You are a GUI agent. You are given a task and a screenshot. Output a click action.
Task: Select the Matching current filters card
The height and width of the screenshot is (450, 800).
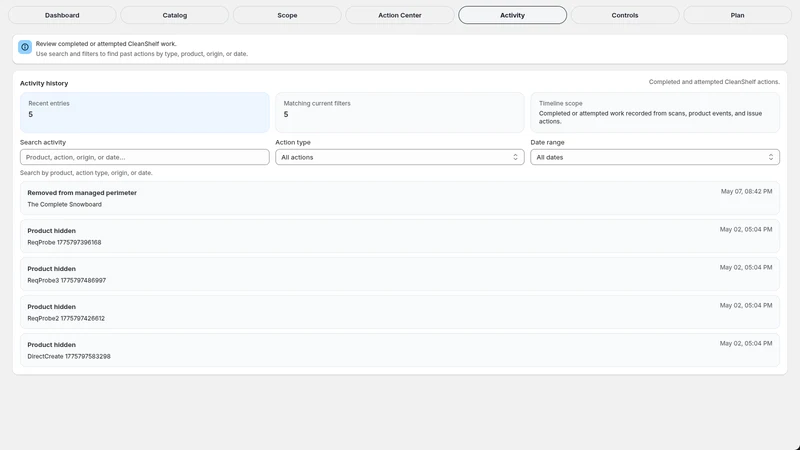coord(399,112)
